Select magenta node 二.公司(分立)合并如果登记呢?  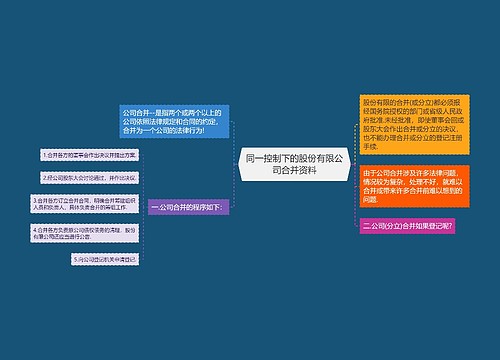[x=407, y=226]
